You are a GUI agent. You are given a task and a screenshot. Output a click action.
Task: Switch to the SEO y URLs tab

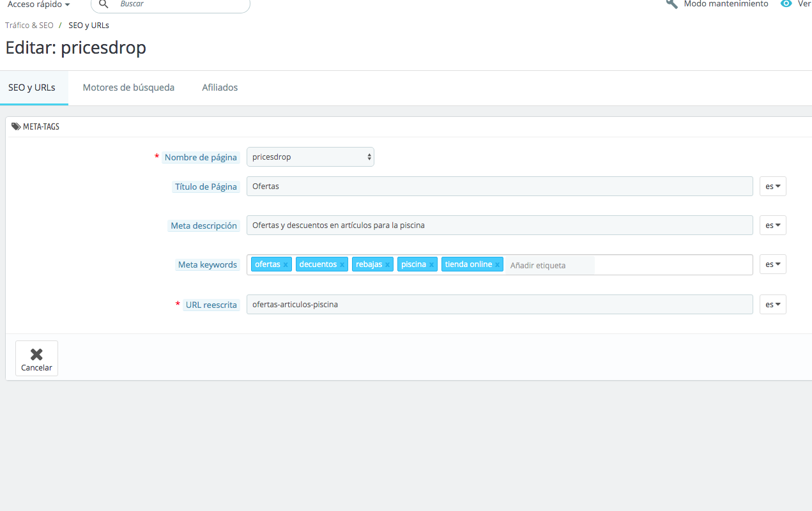pyautogui.click(x=32, y=88)
